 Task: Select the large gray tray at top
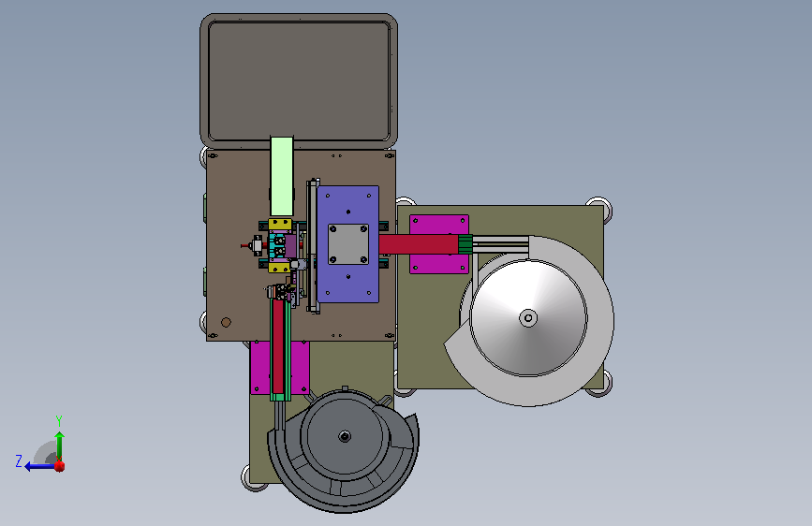pyautogui.click(x=299, y=80)
